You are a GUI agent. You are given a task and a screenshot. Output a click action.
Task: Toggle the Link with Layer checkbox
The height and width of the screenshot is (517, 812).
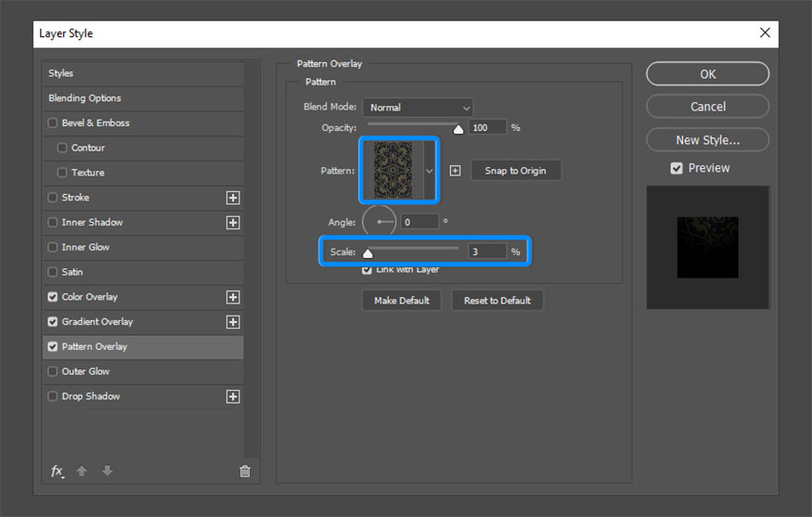[367, 270]
